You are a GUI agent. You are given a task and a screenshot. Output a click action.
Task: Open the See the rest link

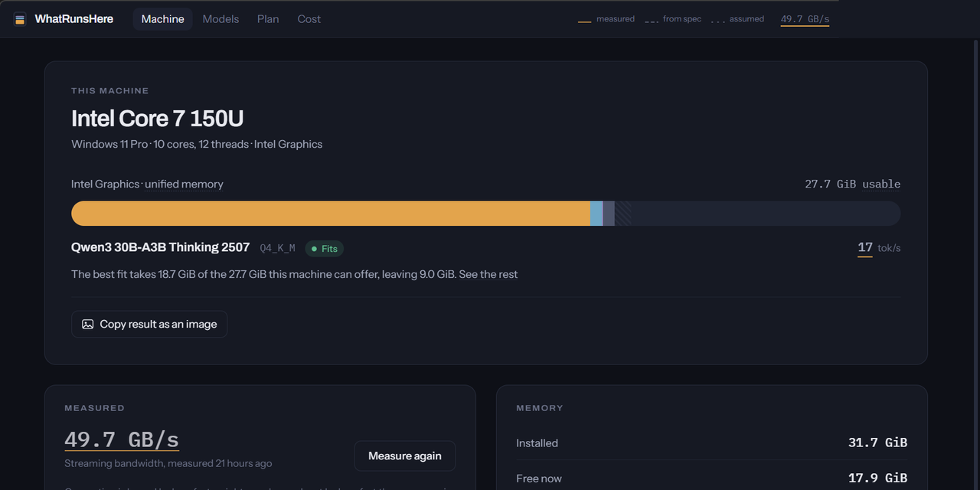click(488, 274)
